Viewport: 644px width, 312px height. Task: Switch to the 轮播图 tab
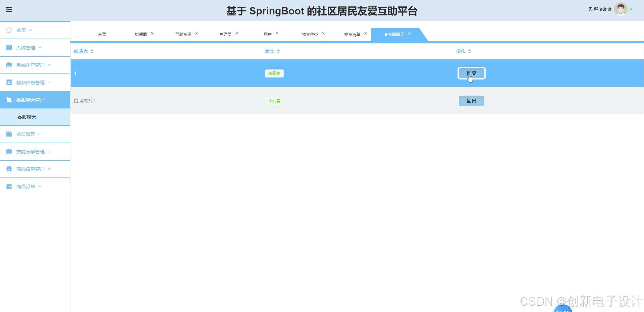pos(141,34)
